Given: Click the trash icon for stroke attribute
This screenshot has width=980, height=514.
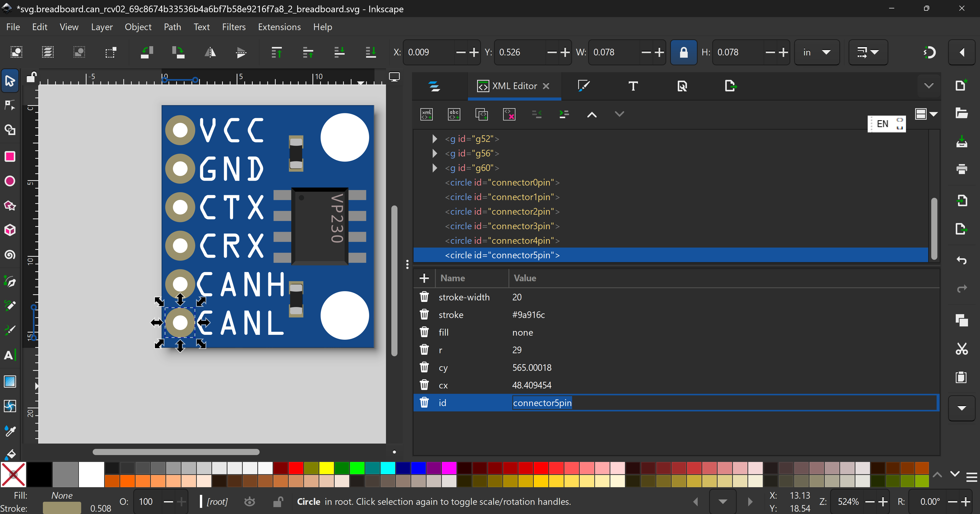Looking at the screenshot, I should click(424, 315).
